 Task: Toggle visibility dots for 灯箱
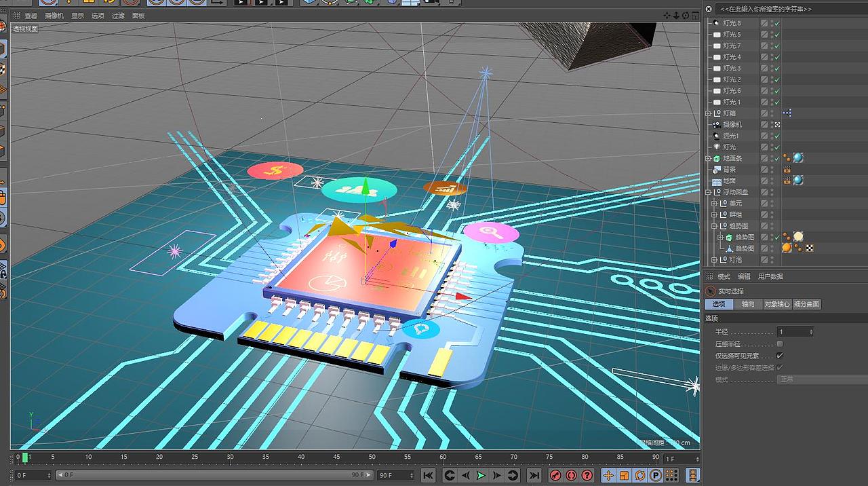(x=772, y=113)
